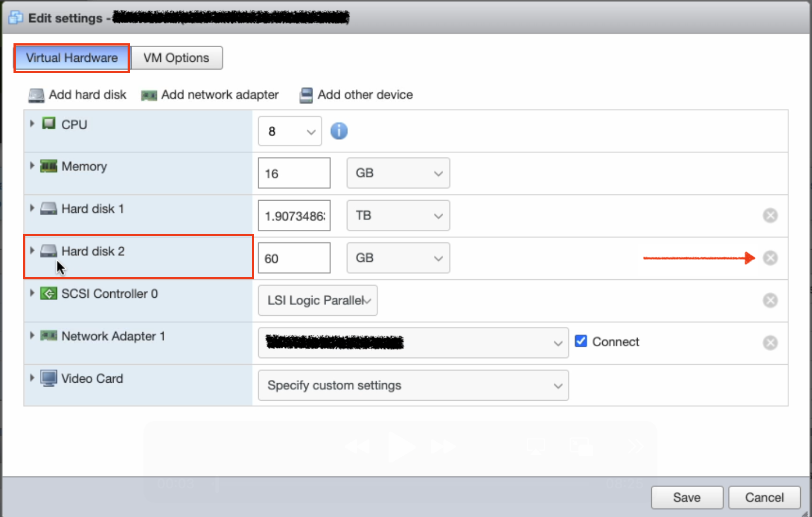Expand the Video Card row

32,378
